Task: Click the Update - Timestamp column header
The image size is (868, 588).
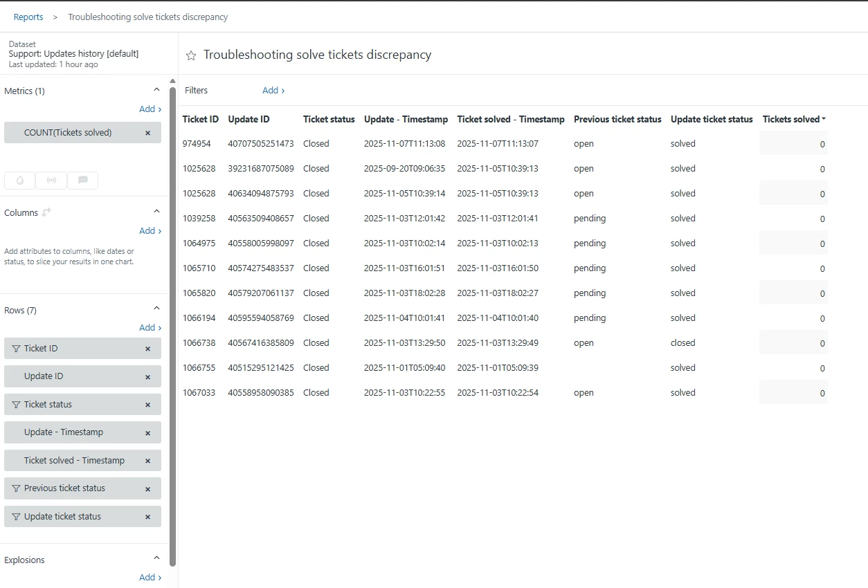Action: [x=406, y=120]
